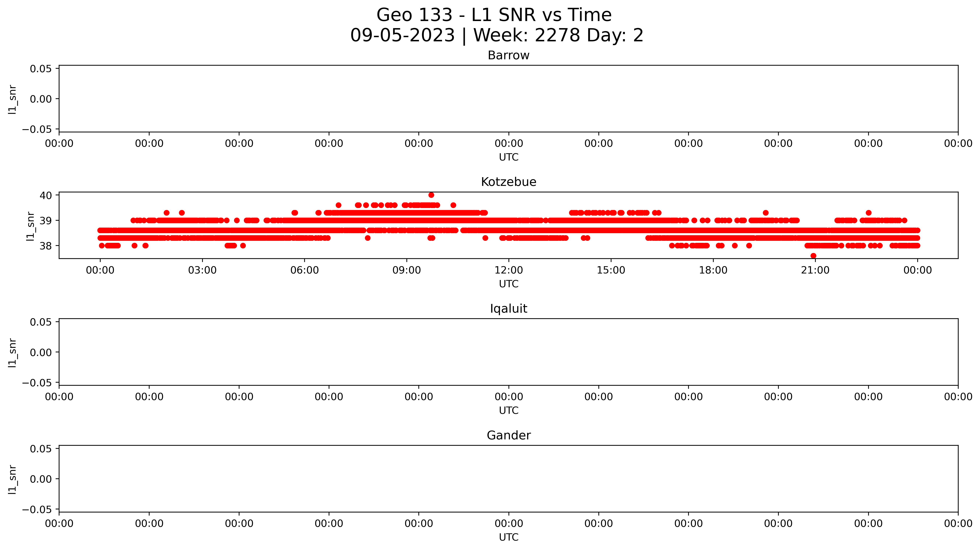Click the title 'Geo 133 - L1 SNR vs Time'
Image resolution: width=980 pixels, height=550 pixels.
tap(494, 15)
